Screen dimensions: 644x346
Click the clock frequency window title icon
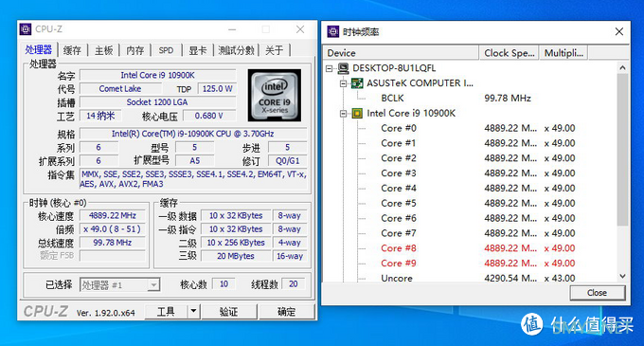click(x=333, y=31)
